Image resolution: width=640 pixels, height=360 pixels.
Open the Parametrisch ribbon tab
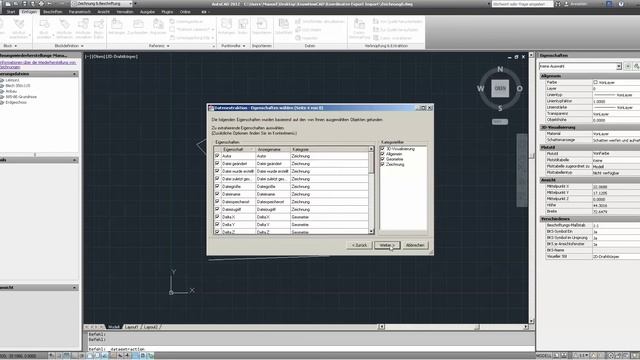click(80, 12)
